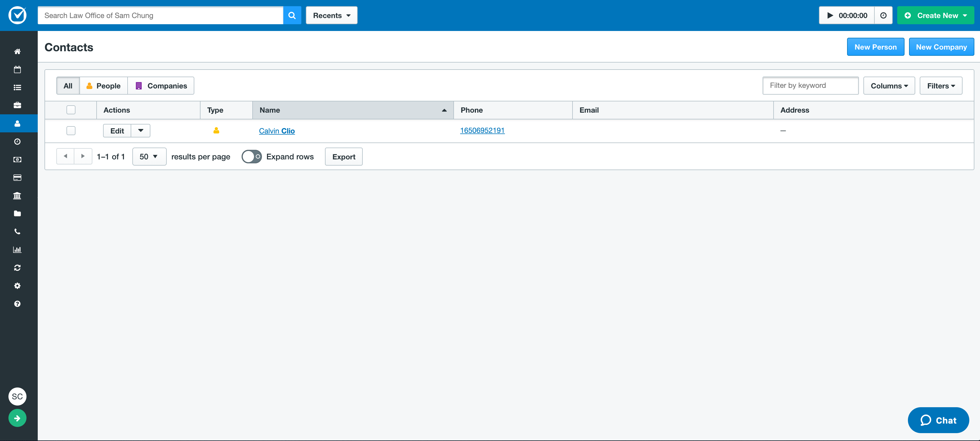Image resolution: width=980 pixels, height=441 pixels.
Task: Click the Address column header
Action: [874, 110]
